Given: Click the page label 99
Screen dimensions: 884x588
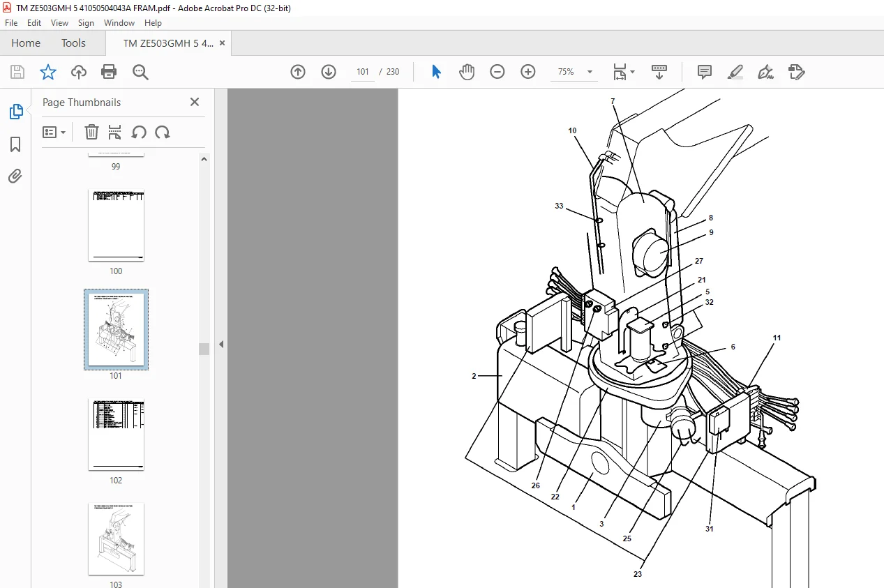Looking at the screenshot, I should [x=116, y=167].
